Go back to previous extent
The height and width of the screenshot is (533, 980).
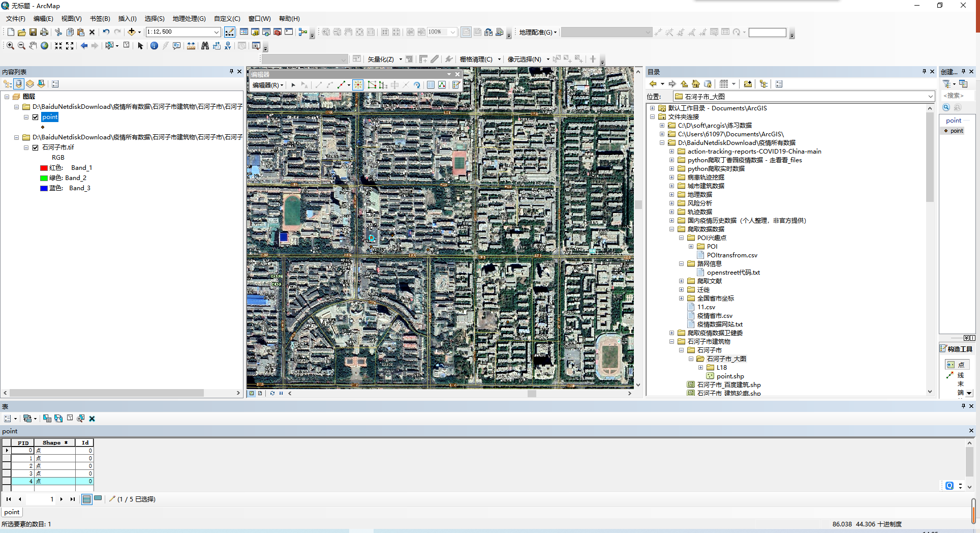[x=84, y=46]
